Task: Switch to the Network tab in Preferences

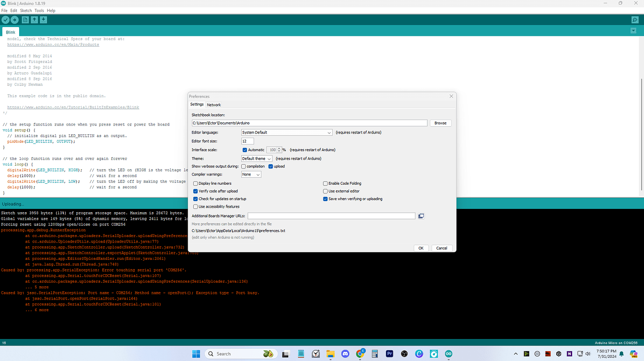Action: tap(214, 105)
